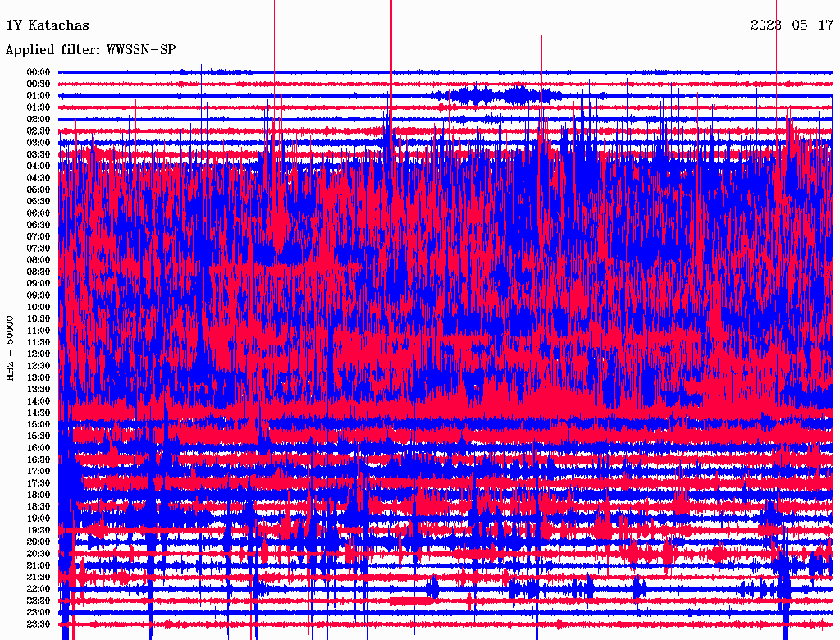
Task: Select the 18:30 time label
Action: tap(39, 506)
